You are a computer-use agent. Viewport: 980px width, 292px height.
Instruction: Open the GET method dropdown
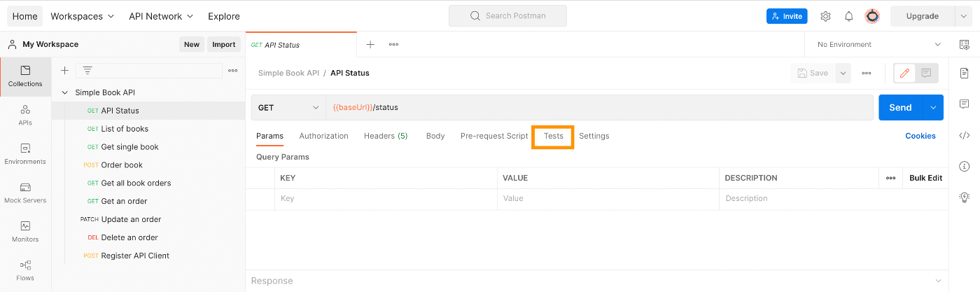click(288, 108)
